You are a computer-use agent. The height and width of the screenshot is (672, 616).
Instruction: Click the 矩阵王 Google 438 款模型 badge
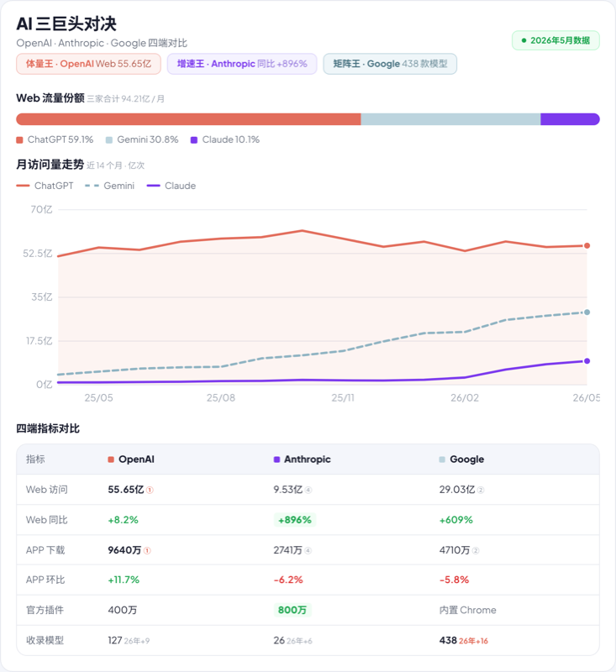tap(390, 64)
